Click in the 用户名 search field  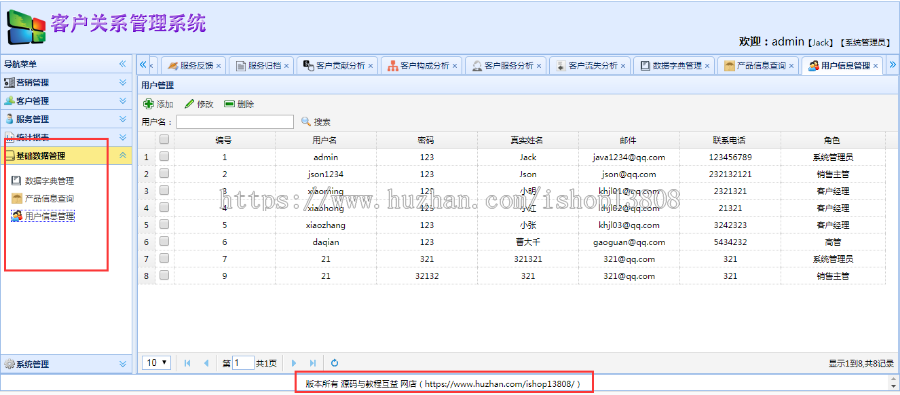[x=235, y=122]
